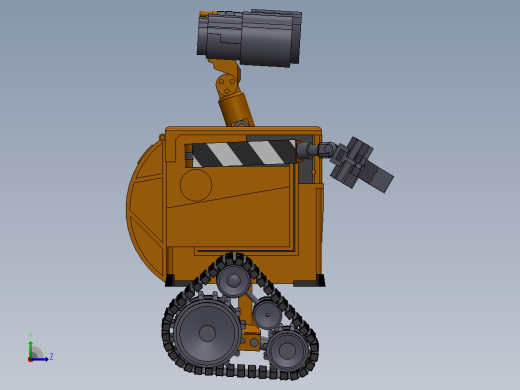Select the curved rear hatch of the body

coord(146,209)
